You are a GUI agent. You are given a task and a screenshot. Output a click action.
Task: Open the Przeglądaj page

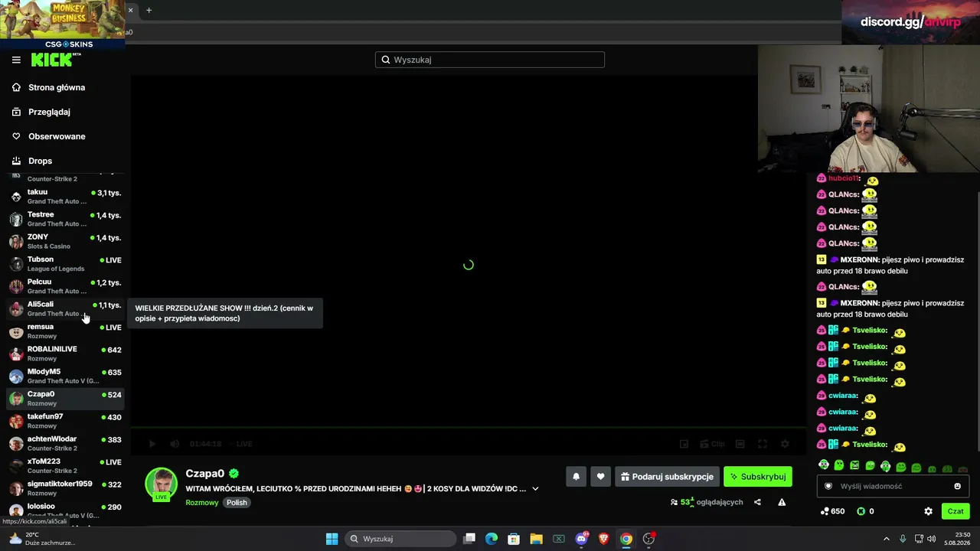click(x=49, y=112)
